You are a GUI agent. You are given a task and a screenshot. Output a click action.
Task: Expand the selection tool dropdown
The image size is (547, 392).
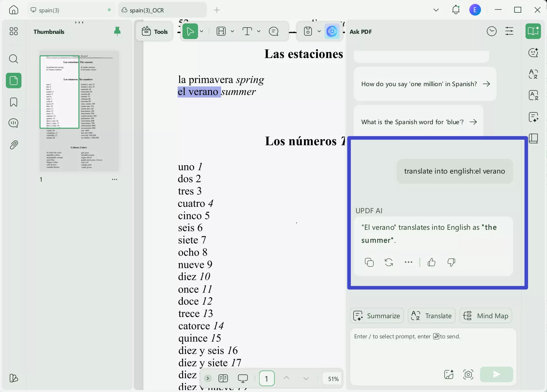201,31
